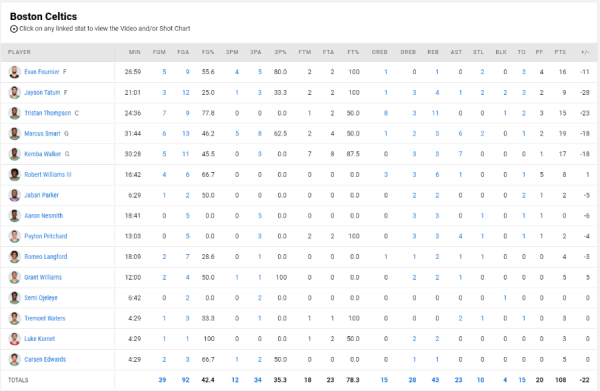Click Evan Fournier's player headshot
The image size is (600, 391).
coord(15,72)
